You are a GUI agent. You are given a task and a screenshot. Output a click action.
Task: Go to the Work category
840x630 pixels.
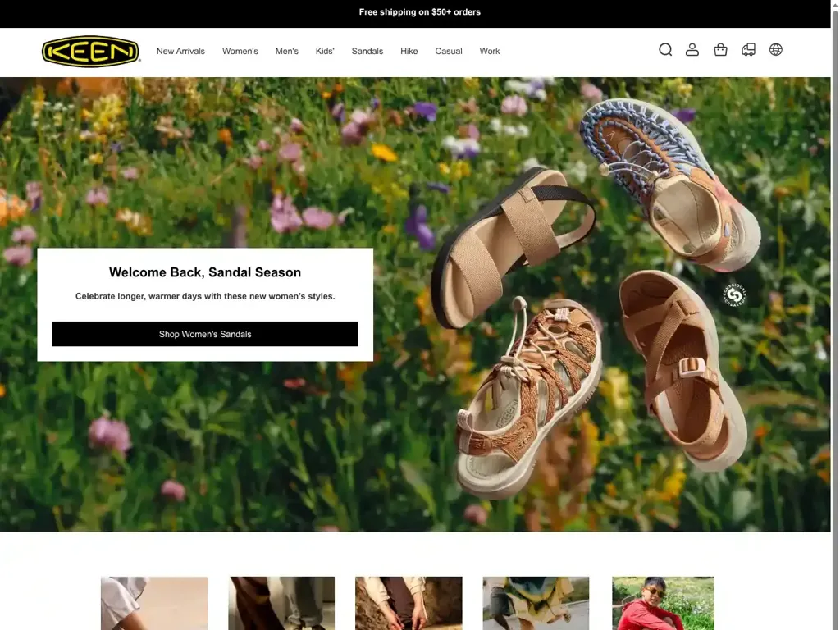(x=489, y=51)
